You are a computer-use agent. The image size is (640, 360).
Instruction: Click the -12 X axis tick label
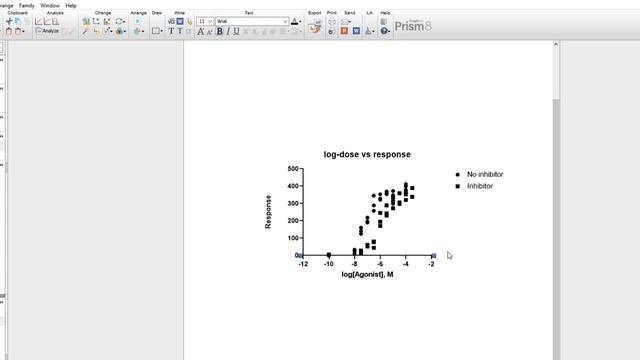[x=303, y=264]
